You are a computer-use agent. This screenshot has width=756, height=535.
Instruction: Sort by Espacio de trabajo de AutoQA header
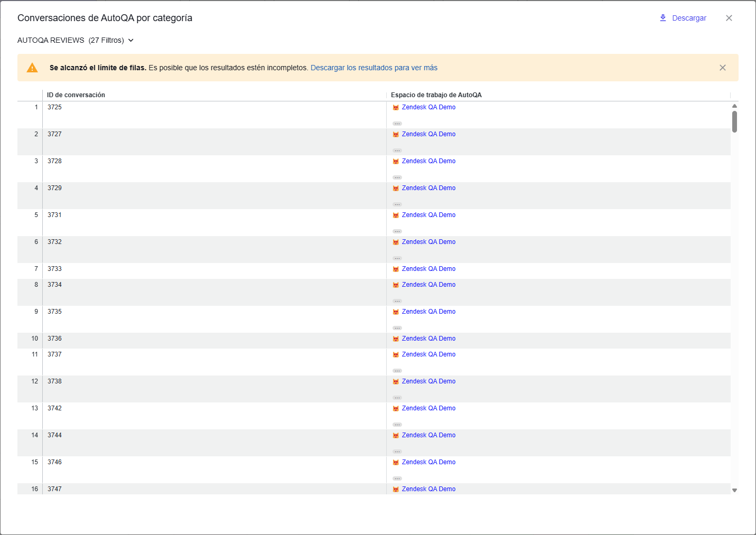coord(436,95)
